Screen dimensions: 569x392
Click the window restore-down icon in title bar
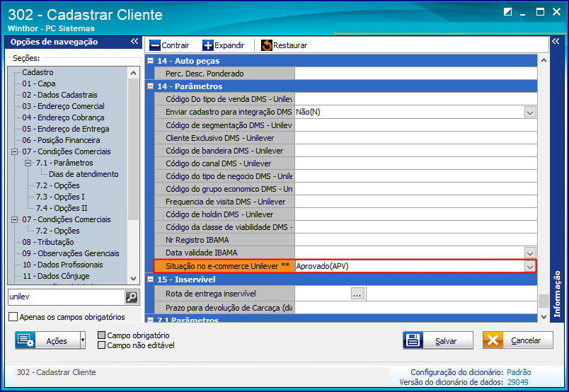(507, 12)
